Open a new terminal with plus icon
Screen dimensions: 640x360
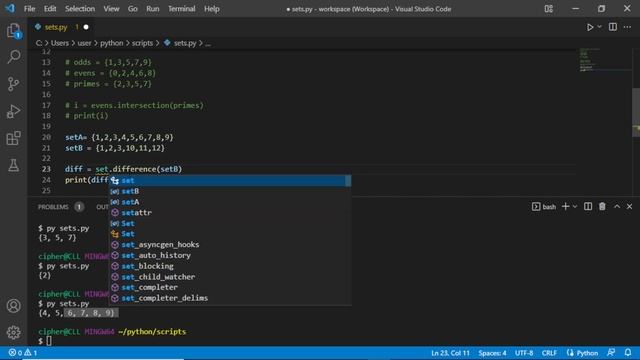coord(565,207)
